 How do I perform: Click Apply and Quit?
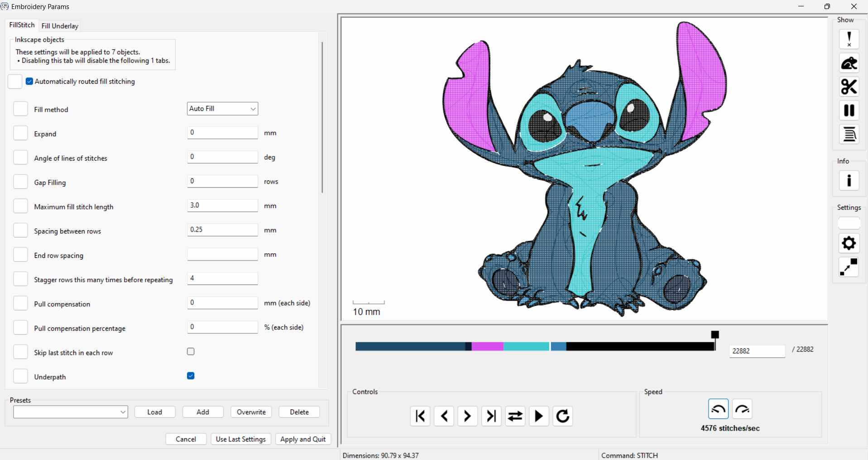point(303,439)
